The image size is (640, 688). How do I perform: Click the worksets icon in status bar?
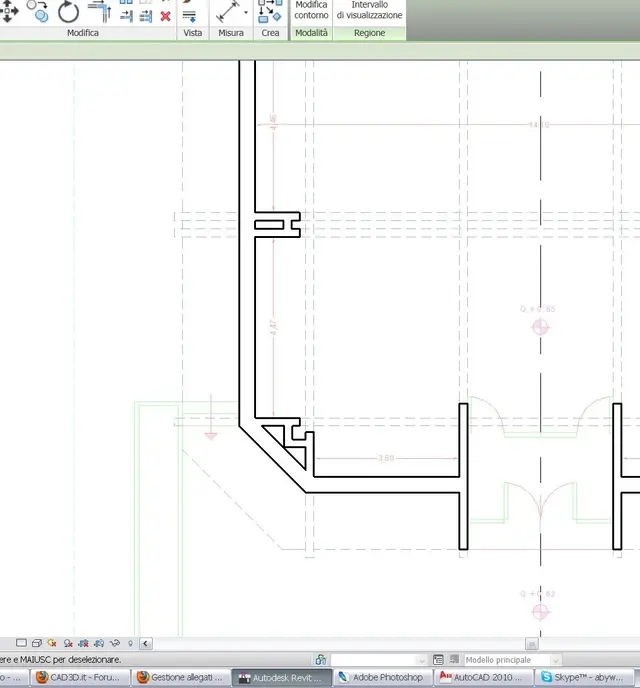321,659
